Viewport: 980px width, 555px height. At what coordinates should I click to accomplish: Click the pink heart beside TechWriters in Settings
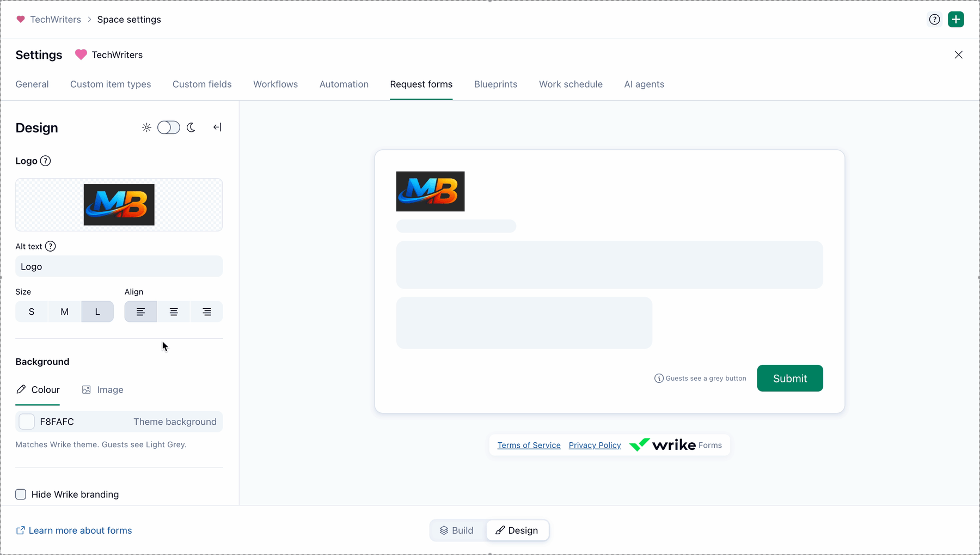coord(81,55)
